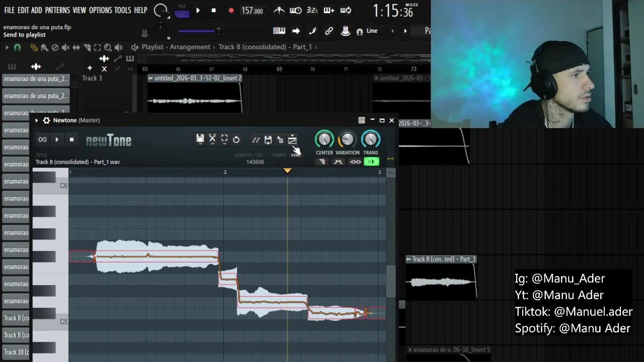Toggle wait for input before recording
The image size is (644, 362).
(x=296, y=11)
